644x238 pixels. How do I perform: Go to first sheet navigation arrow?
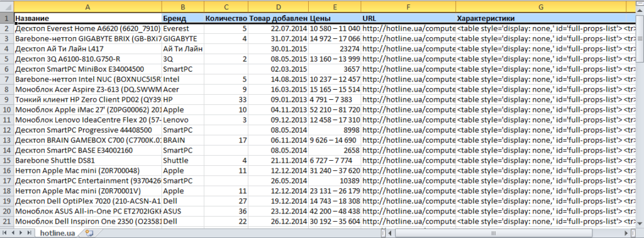pos(4,233)
